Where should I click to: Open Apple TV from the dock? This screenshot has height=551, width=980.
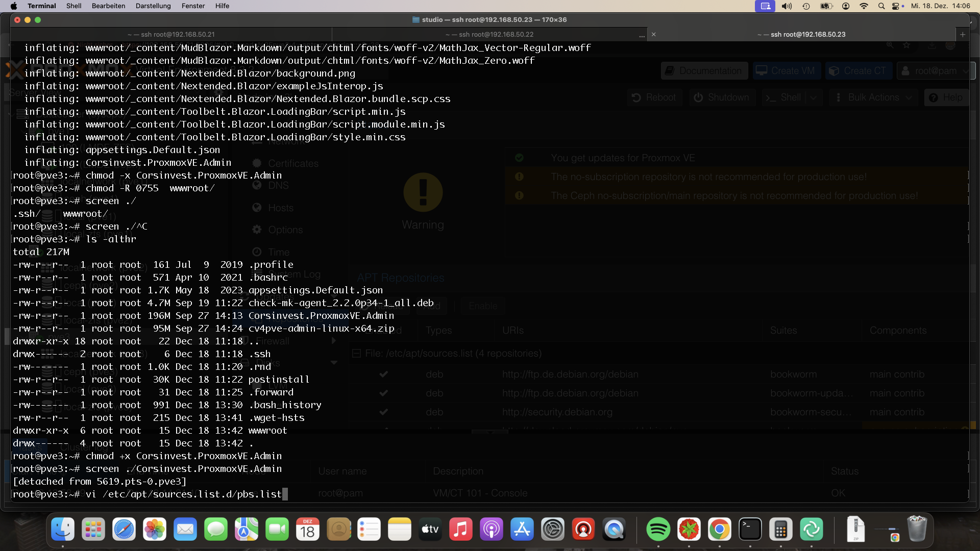[430, 530]
